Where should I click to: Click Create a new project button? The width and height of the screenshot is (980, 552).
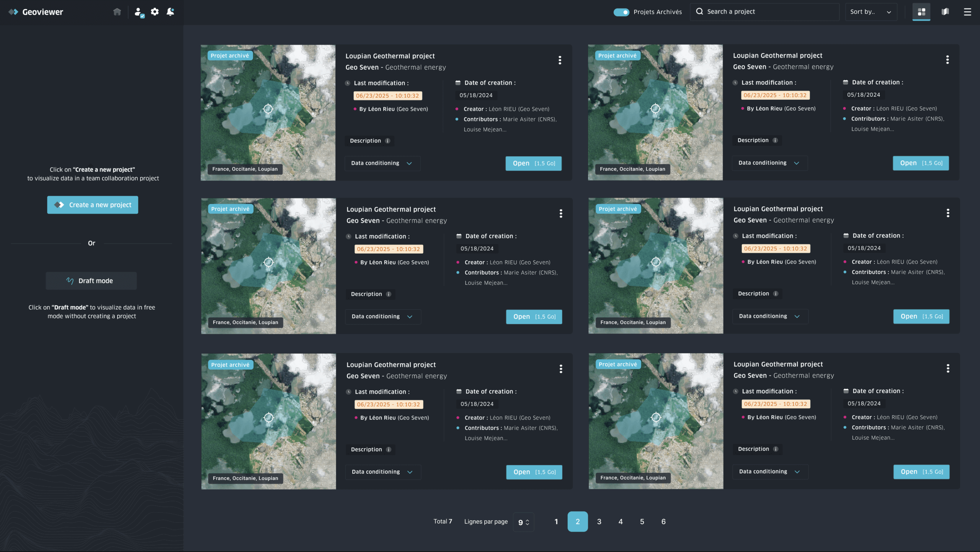coord(93,205)
